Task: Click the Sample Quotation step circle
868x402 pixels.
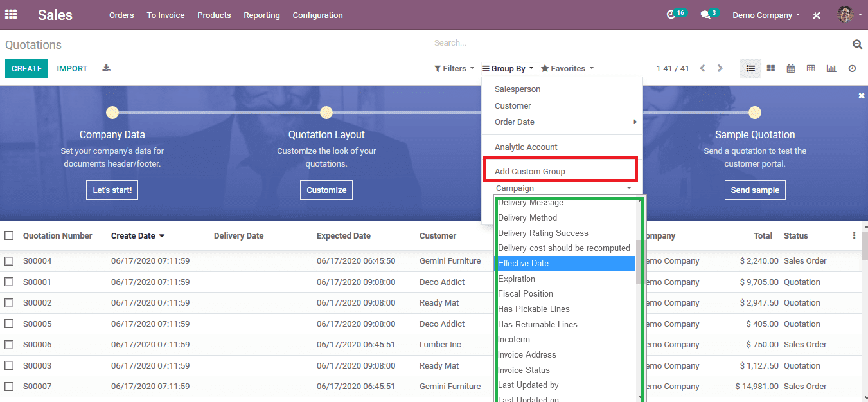Action: coord(755,113)
